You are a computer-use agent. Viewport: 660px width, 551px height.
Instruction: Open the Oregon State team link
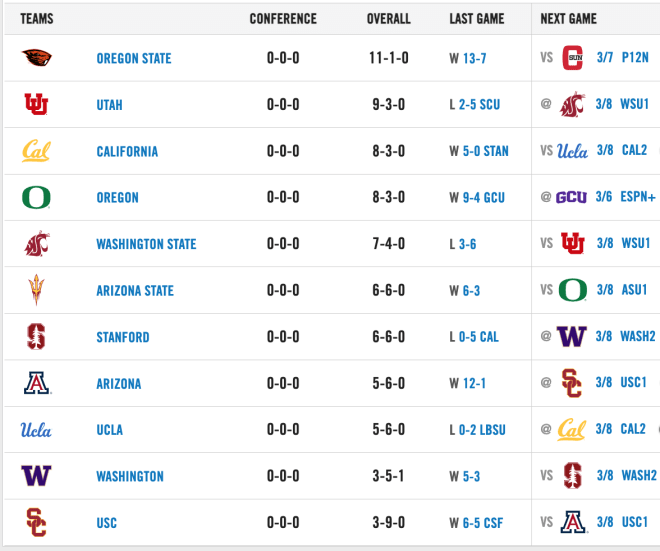(x=134, y=58)
